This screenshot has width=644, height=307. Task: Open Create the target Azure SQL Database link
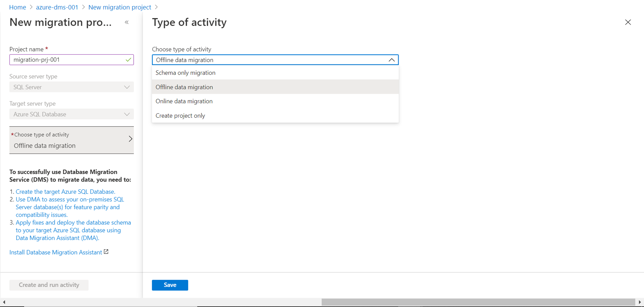(65, 192)
